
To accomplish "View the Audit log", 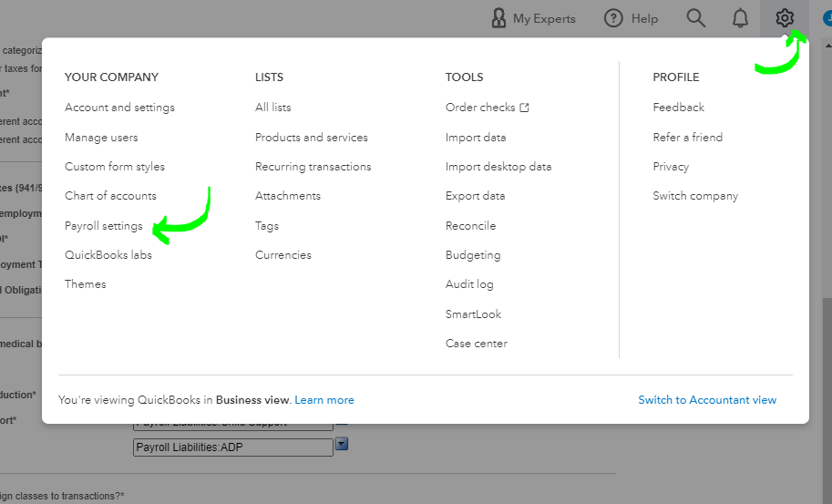I will tap(469, 284).
